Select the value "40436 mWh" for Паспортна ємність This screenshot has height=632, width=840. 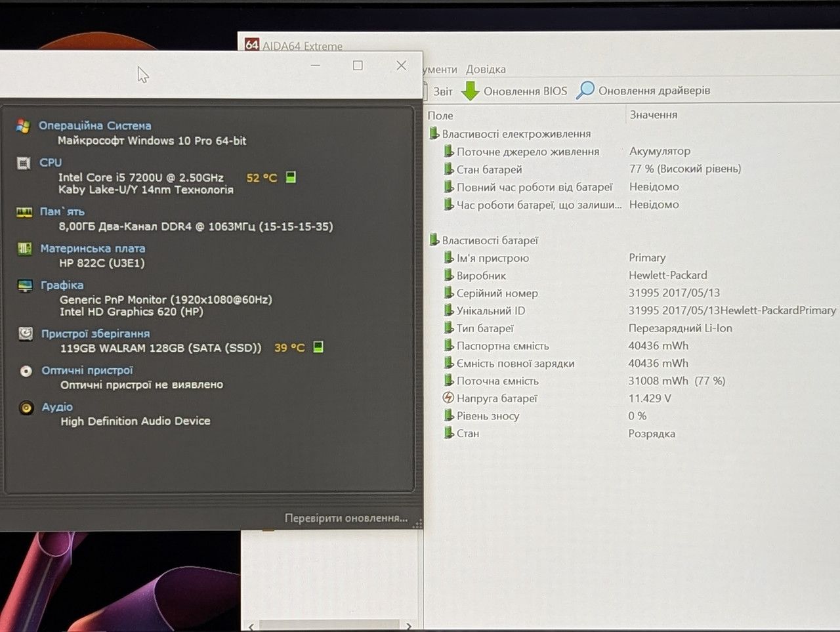click(658, 345)
